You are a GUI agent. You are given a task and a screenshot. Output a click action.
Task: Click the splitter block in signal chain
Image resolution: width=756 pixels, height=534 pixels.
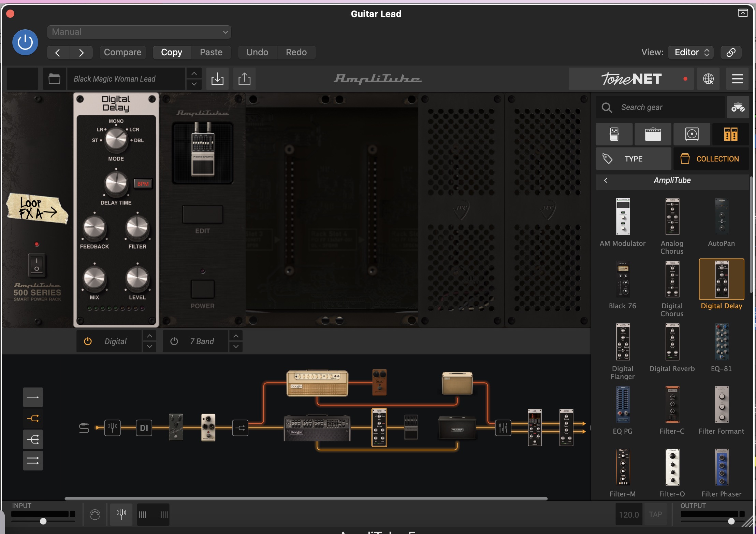(240, 427)
